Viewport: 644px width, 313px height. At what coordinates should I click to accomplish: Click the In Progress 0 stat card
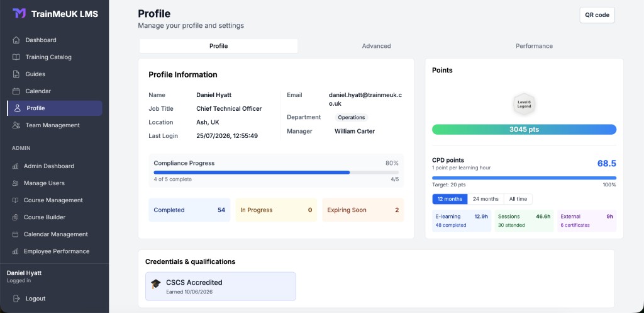(276, 210)
